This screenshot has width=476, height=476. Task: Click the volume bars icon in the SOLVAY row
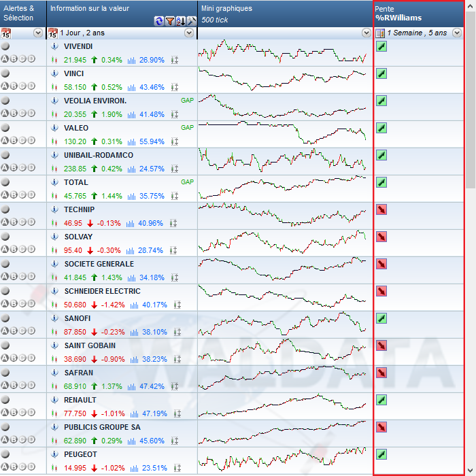(130, 251)
